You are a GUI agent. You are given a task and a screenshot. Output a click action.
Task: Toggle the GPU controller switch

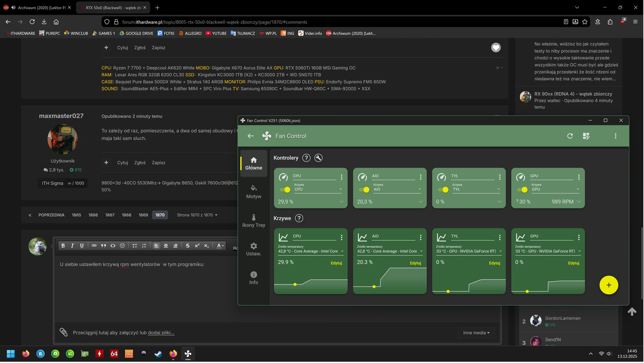(x=522, y=190)
